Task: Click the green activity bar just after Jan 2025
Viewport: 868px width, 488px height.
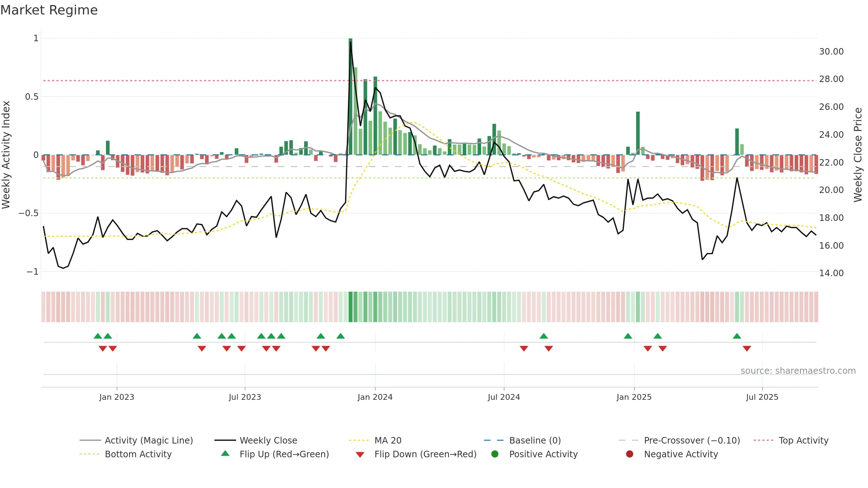Action: [638, 133]
